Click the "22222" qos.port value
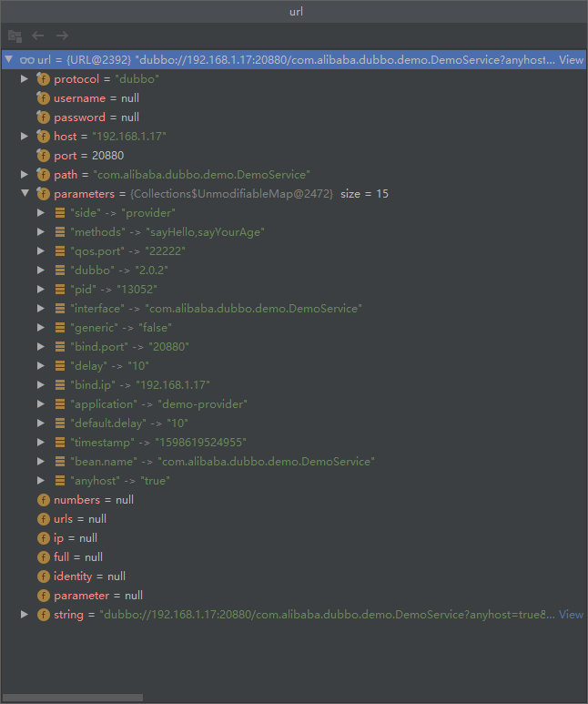Screen dimensions: 588x704 [x=165, y=251]
